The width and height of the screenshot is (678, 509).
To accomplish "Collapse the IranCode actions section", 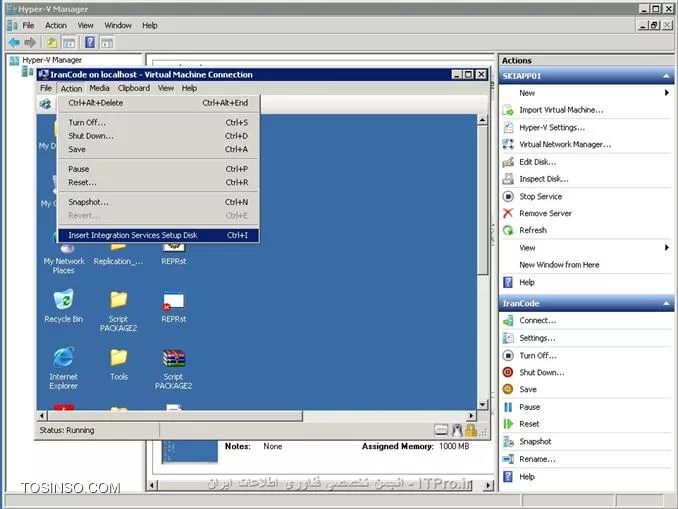I will point(666,304).
